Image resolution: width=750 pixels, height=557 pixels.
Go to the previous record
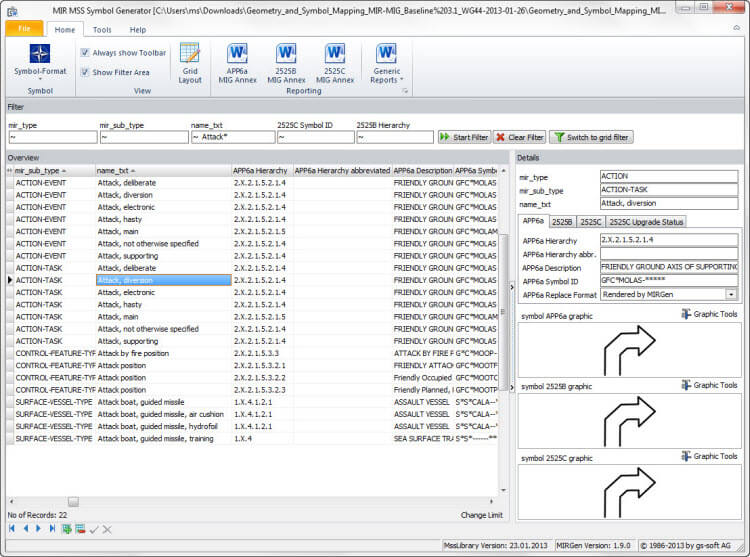[26, 529]
